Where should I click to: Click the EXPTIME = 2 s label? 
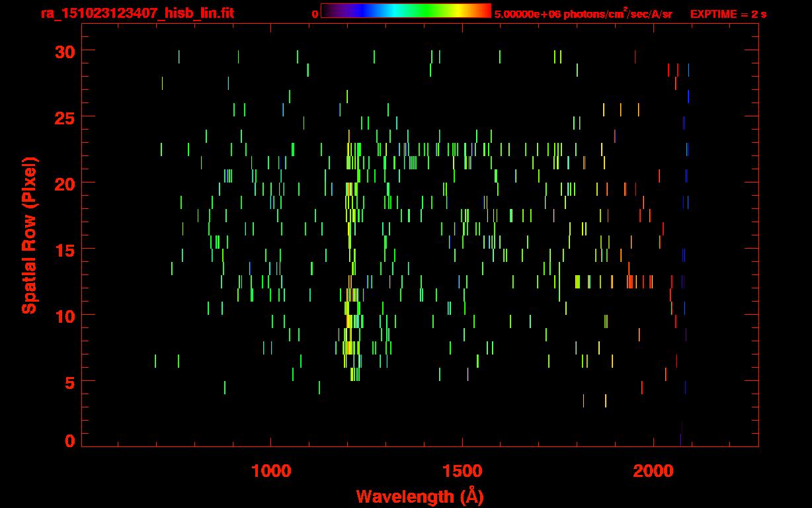tap(729, 14)
